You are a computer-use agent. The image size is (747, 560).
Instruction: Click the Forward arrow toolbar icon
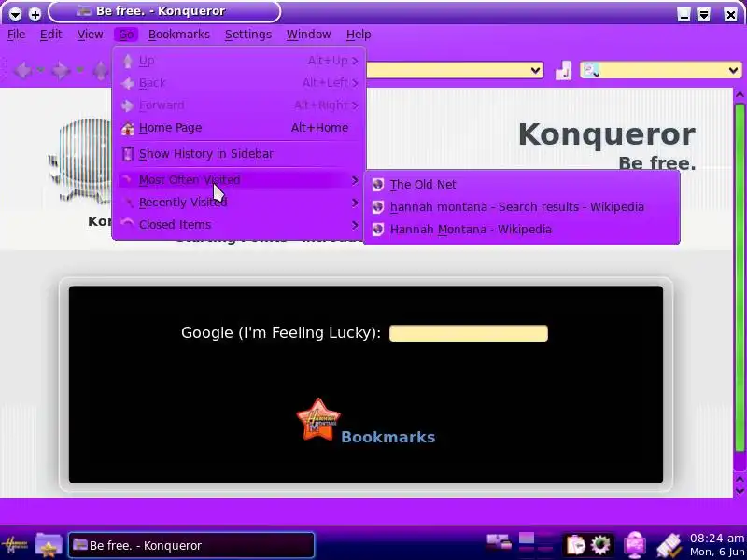point(61,71)
